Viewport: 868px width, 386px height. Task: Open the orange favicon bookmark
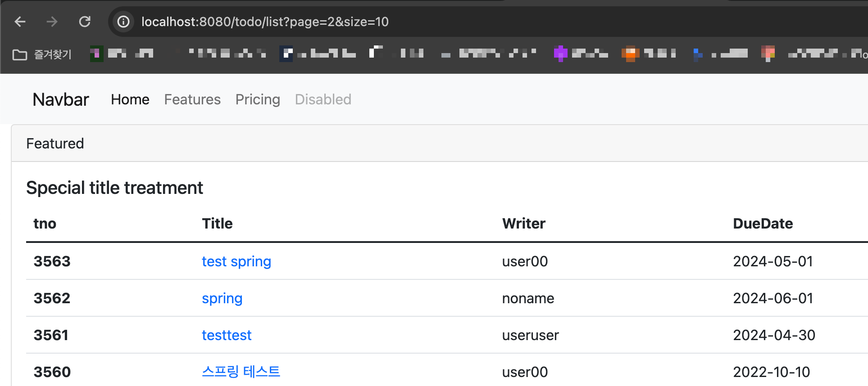649,54
